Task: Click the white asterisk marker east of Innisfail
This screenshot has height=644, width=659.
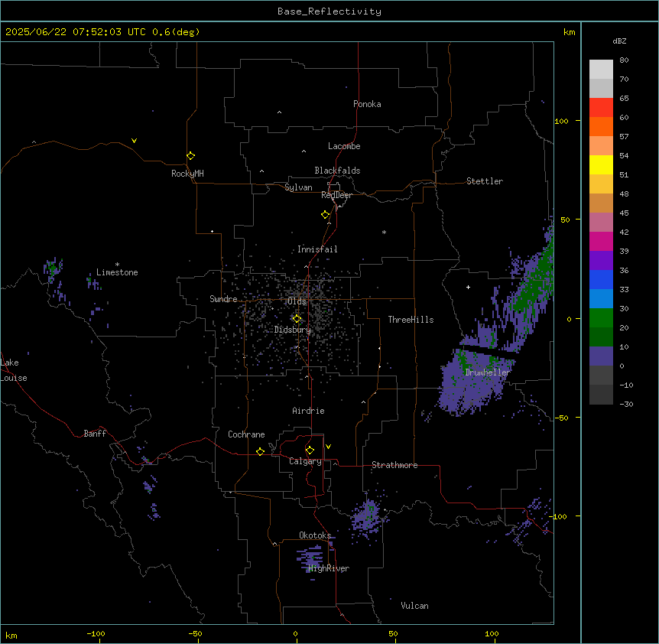Action: point(384,232)
